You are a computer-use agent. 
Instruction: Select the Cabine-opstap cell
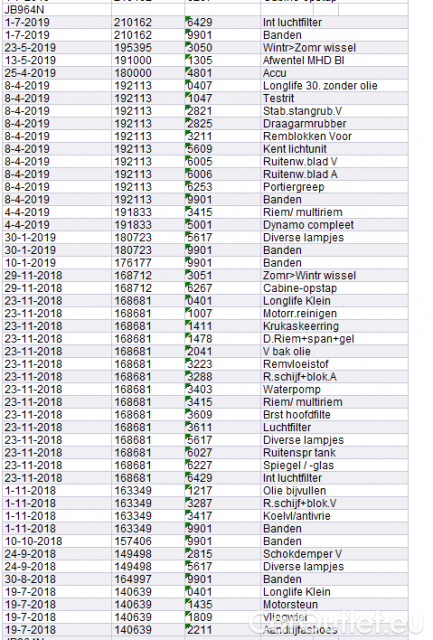pyautogui.click(x=334, y=288)
